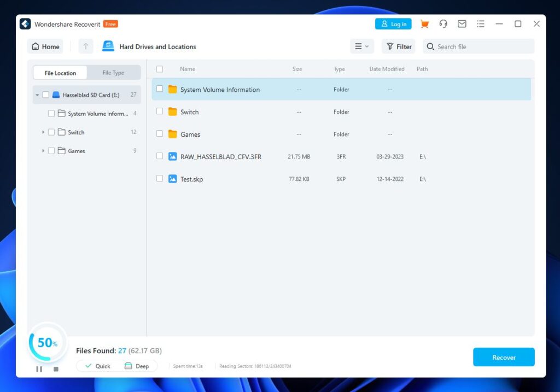Click the shopping cart icon

pos(424,24)
